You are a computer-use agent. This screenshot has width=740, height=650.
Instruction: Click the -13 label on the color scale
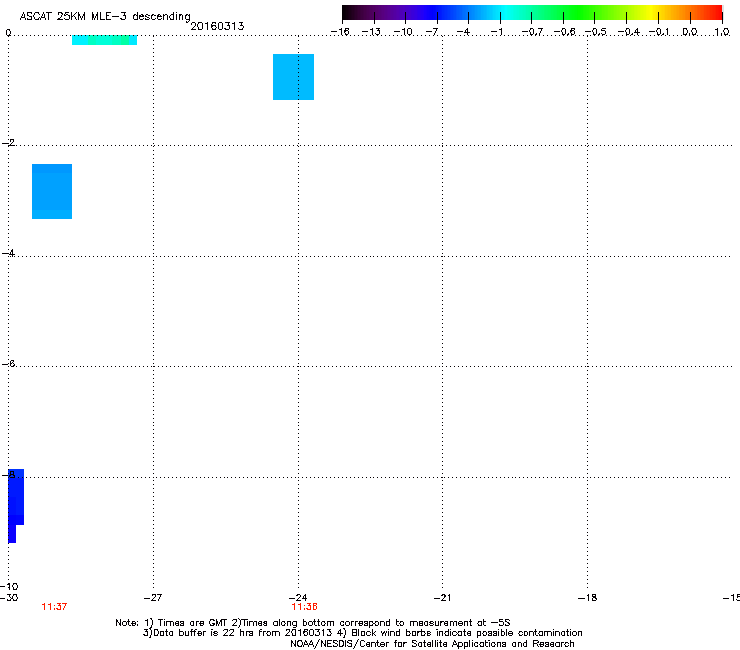tap(371, 32)
